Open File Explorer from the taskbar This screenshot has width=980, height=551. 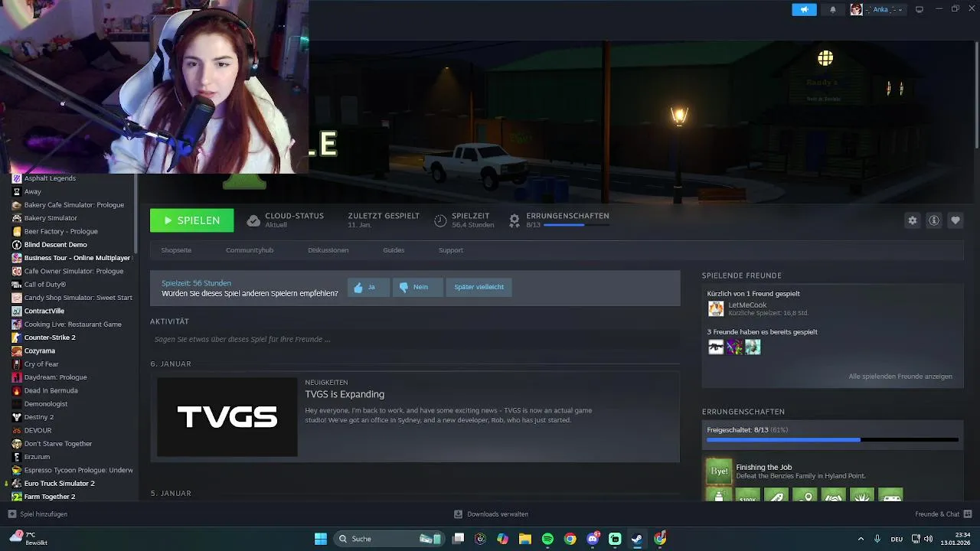(525, 539)
